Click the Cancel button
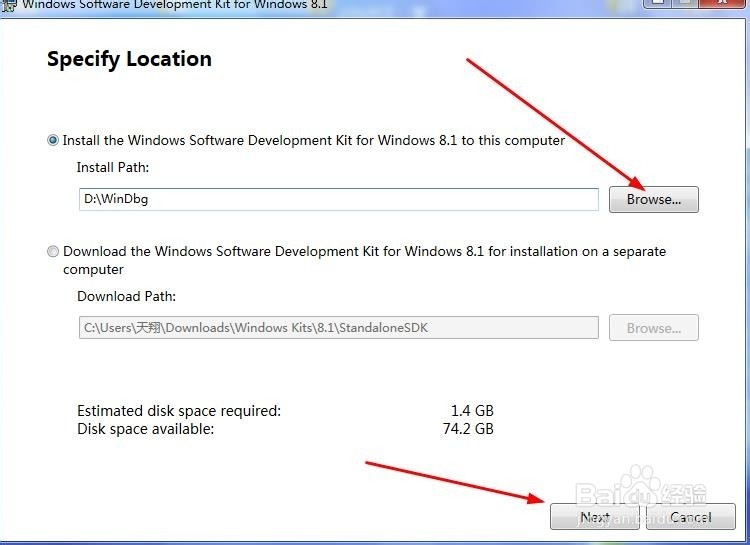The width and height of the screenshot is (750, 545). [x=691, y=517]
